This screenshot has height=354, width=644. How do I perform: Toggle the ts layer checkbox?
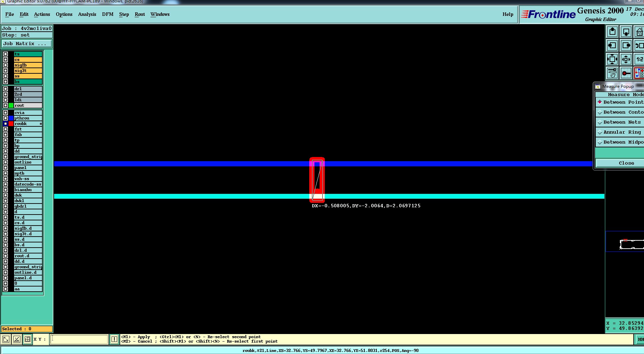click(x=6, y=54)
